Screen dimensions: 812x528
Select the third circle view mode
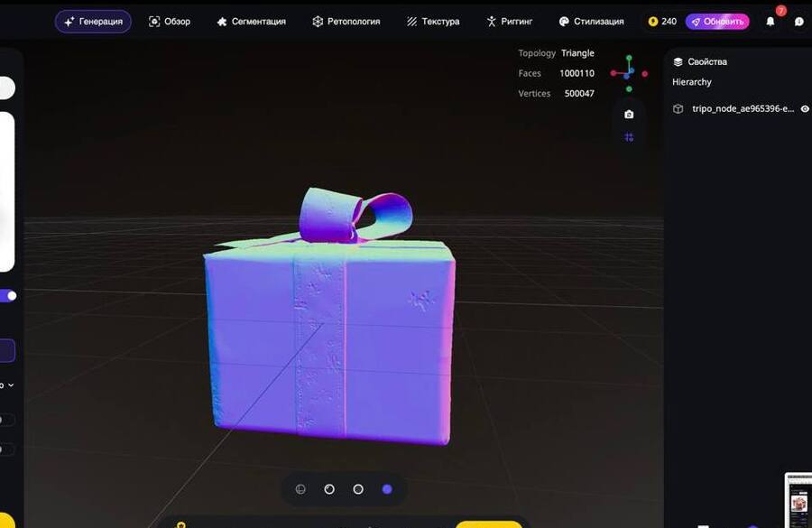coord(358,489)
